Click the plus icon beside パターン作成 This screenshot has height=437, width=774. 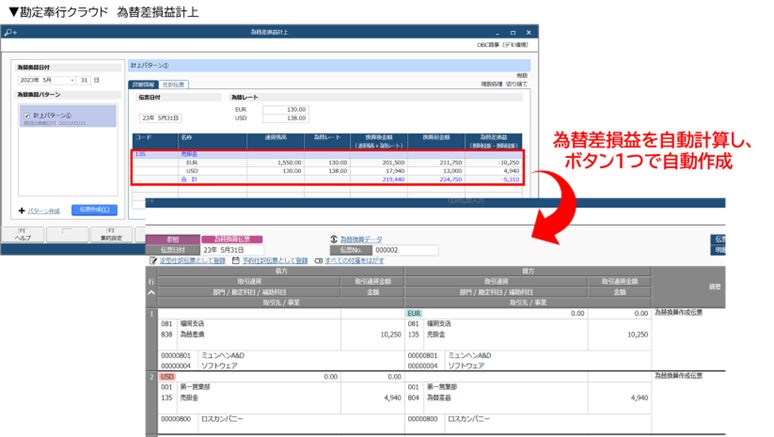(22, 211)
